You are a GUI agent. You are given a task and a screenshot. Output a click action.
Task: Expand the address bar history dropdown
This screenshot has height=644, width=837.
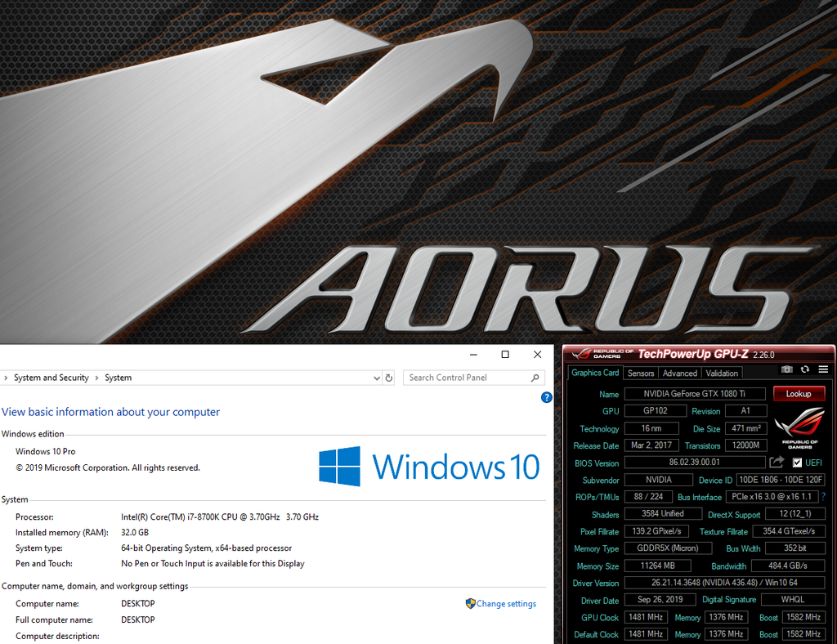(x=377, y=378)
